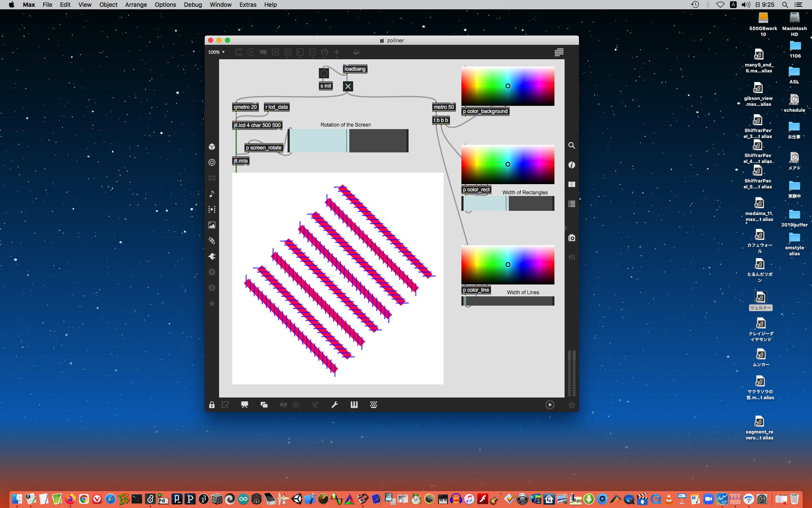
Task: Click the search magnifier in right sidebar
Action: point(571,146)
